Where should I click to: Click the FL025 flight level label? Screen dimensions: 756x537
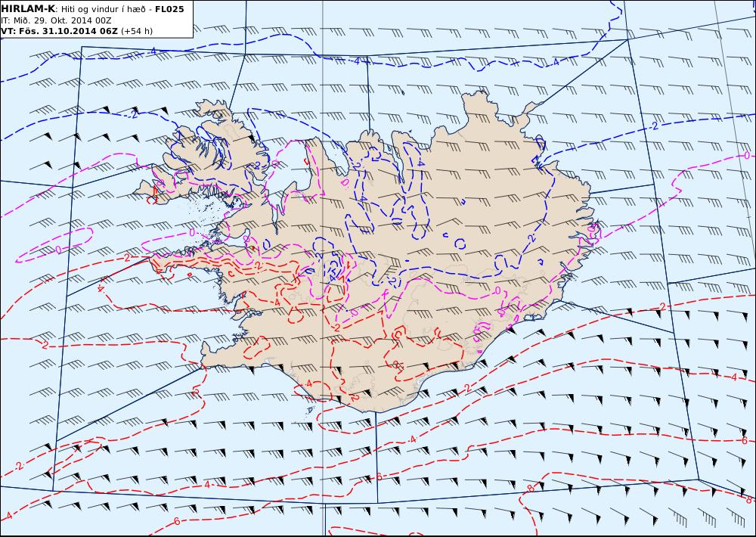pos(169,9)
